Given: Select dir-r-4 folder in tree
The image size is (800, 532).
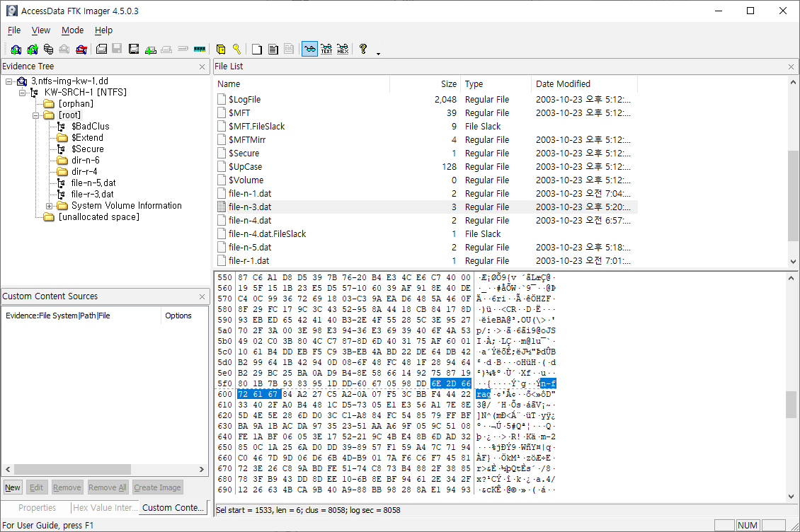Looking at the screenshot, I should (84, 171).
